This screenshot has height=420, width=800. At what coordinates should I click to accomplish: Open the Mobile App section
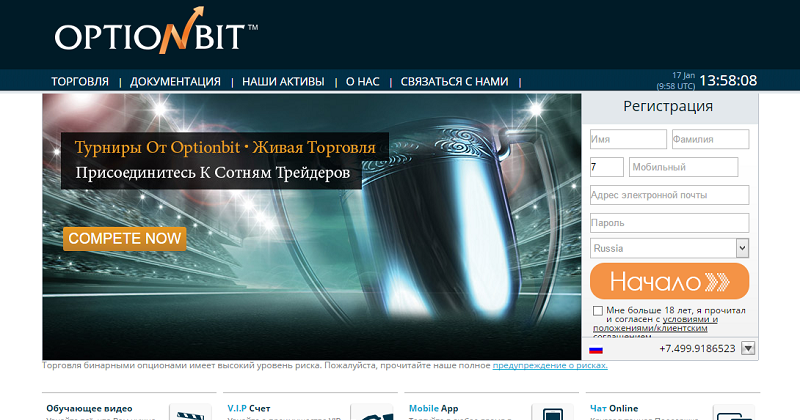click(434, 408)
